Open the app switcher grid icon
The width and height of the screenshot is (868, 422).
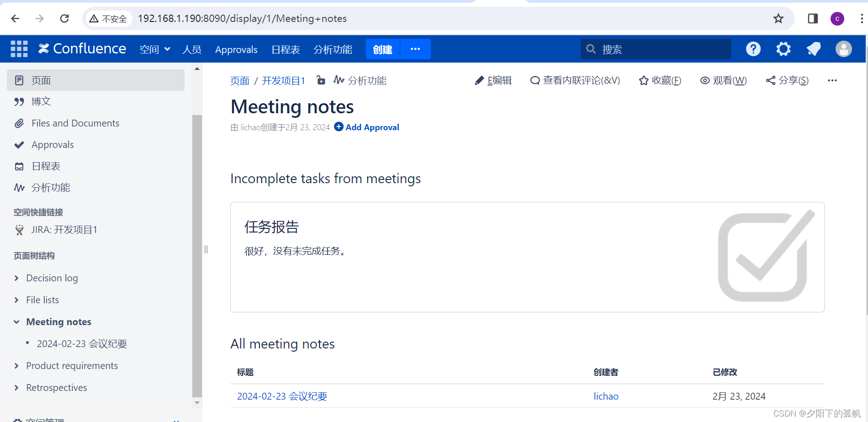[x=19, y=49]
